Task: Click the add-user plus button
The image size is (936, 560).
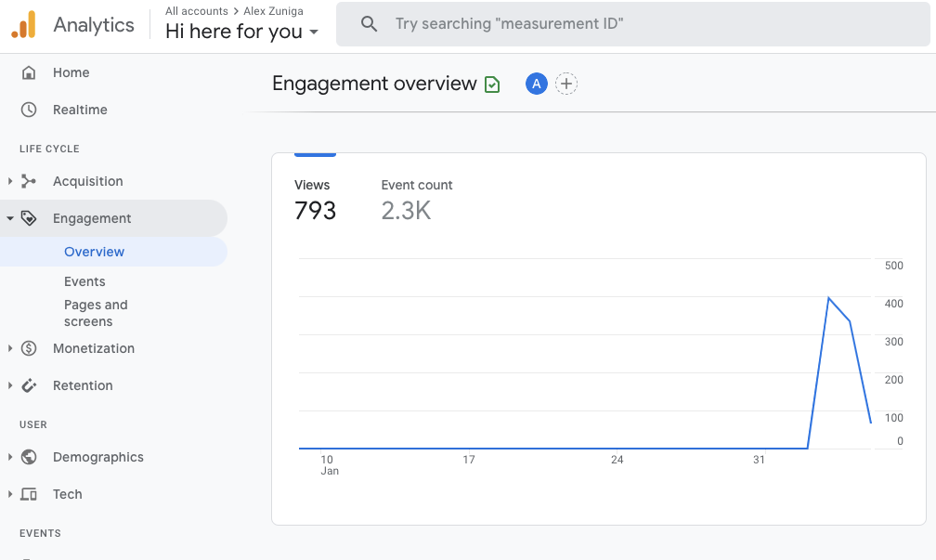Action: (566, 84)
